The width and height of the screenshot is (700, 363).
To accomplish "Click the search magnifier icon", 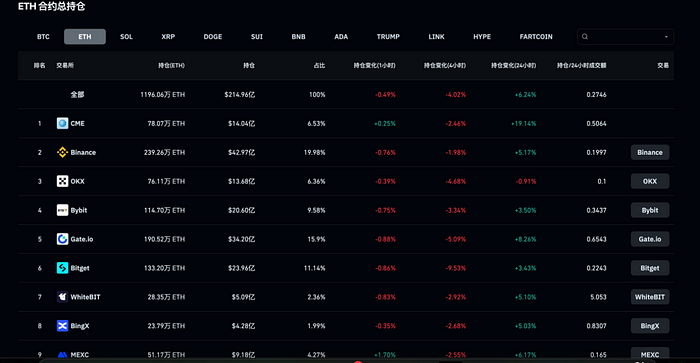I will 585,37.
